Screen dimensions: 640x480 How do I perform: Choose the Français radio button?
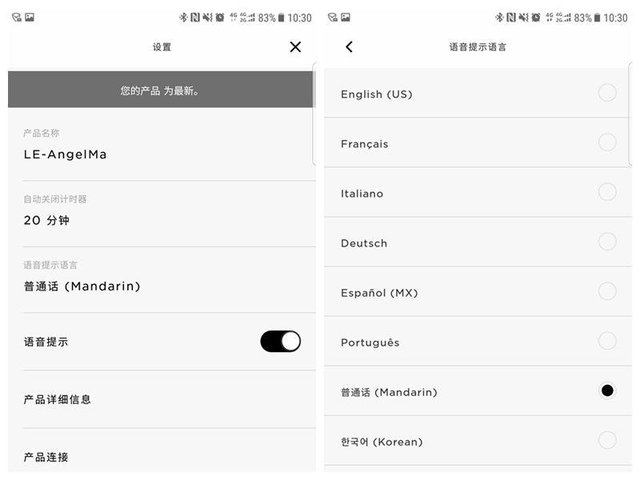[607, 142]
